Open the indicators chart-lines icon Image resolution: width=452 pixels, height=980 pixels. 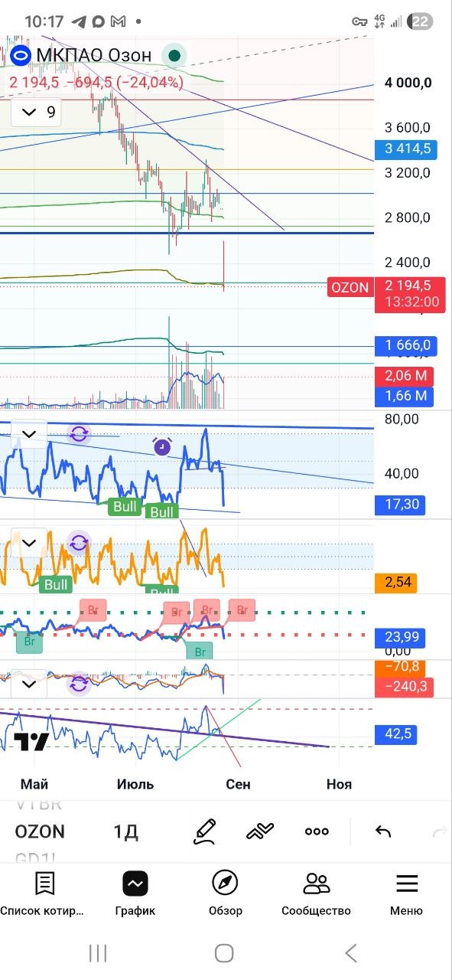[x=260, y=831]
